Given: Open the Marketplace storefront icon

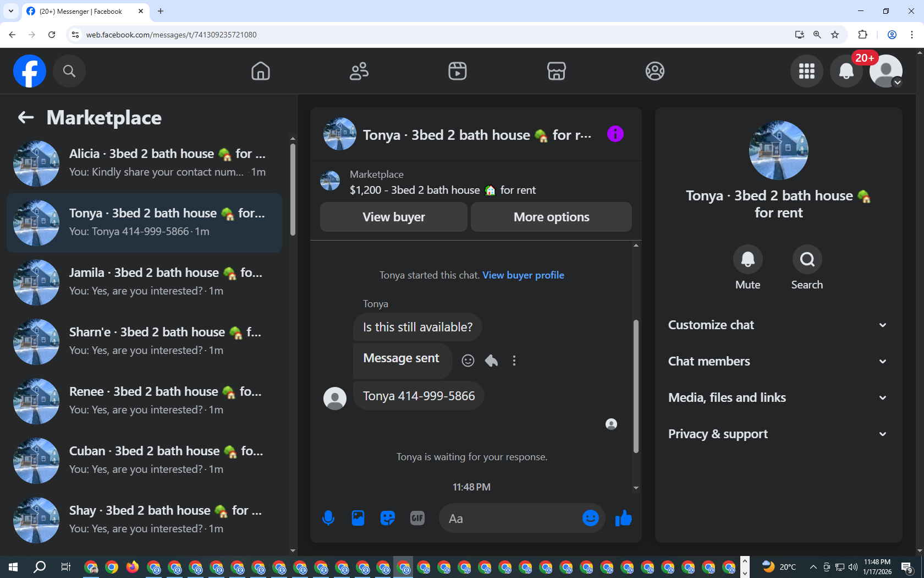Looking at the screenshot, I should [x=557, y=71].
